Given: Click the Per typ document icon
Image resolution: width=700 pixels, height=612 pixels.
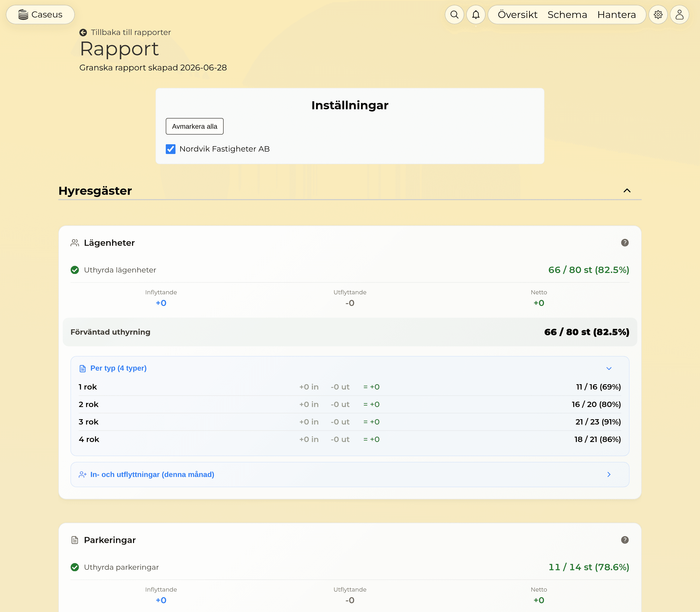Looking at the screenshot, I should 82,368.
